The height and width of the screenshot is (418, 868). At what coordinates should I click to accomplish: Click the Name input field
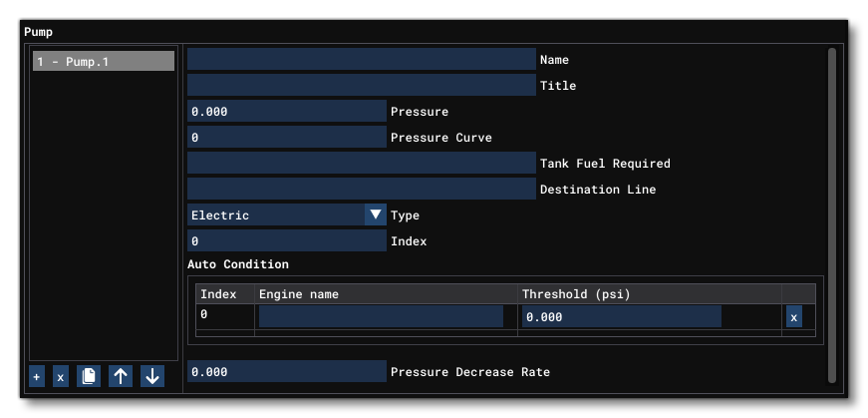(361, 60)
